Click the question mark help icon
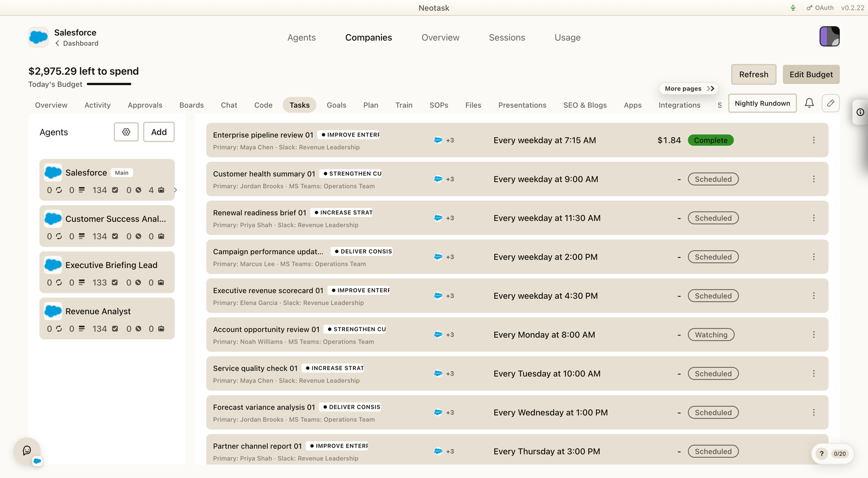Image resolution: width=868 pixels, height=478 pixels. pos(821,454)
